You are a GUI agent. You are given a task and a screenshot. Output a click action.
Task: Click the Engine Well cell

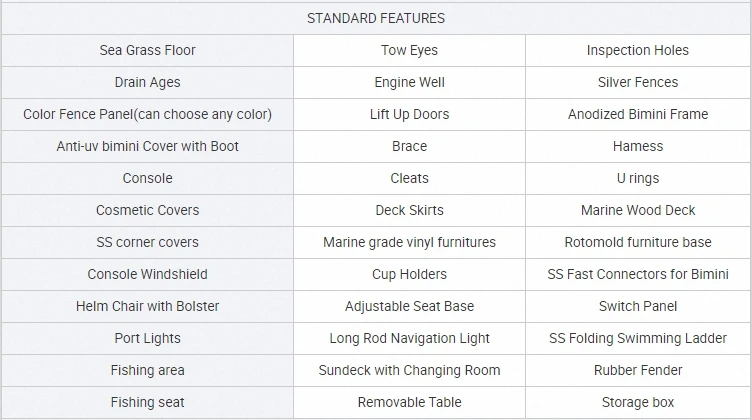point(409,82)
